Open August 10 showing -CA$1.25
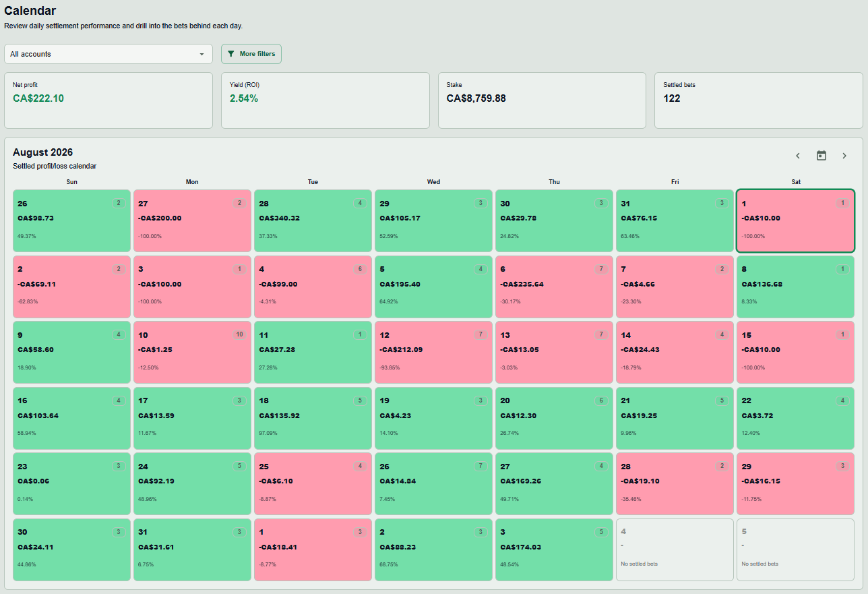The width and height of the screenshot is (868, 594). click(x=192, y=353)
